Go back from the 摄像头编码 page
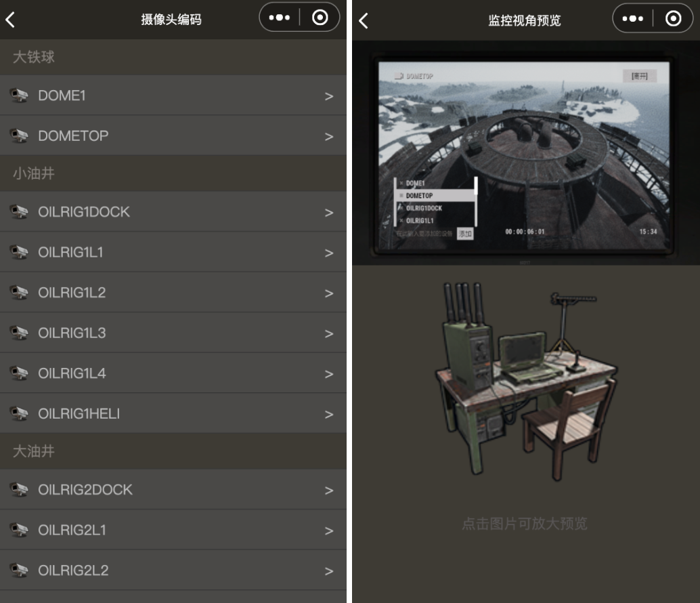 click(10, 20)
